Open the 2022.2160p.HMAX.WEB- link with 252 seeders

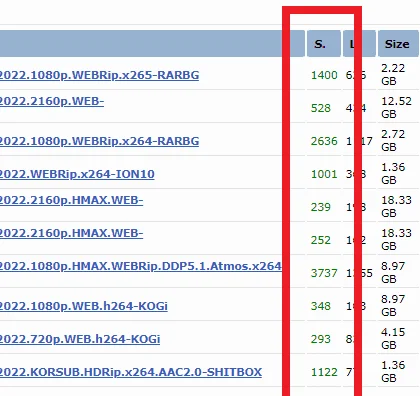(x=71, y=233)
